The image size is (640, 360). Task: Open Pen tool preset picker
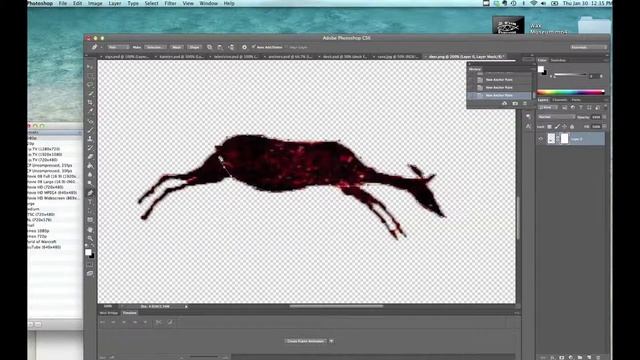point(96,47)
